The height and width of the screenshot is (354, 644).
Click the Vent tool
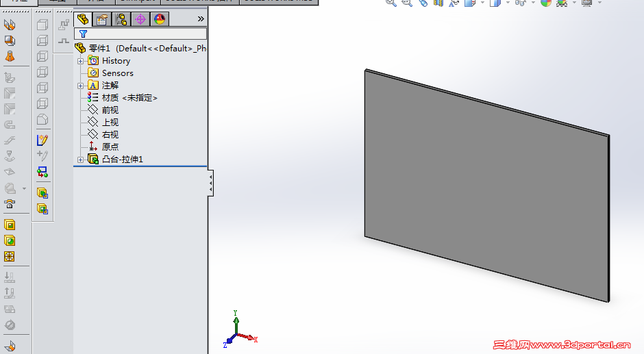10,257
